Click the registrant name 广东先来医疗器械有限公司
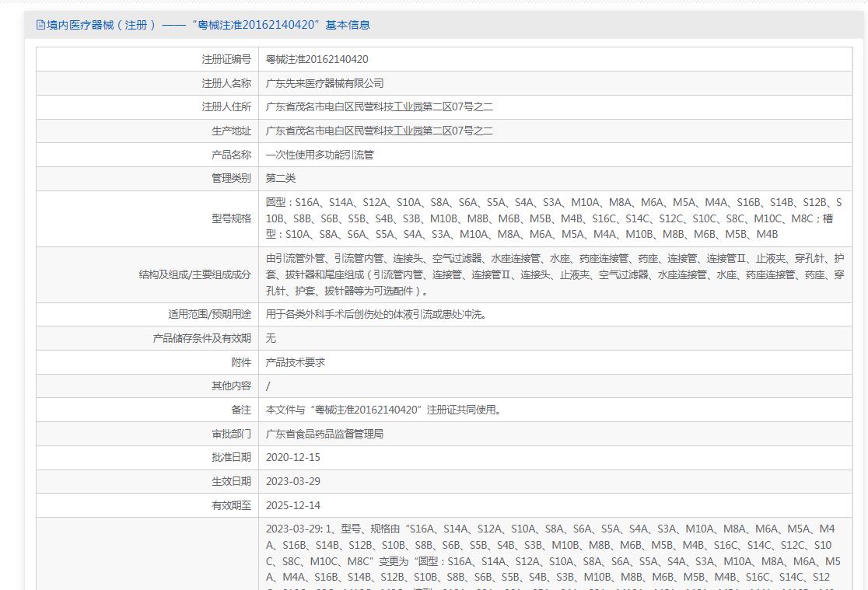Image resolution: width=868 pixels, height=590 pixels. click(x=324, y=83)
